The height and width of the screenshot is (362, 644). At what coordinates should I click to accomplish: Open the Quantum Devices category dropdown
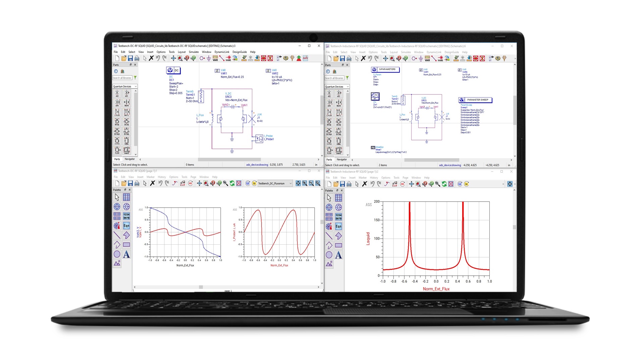pyautogui.click(x=124, y=86)
